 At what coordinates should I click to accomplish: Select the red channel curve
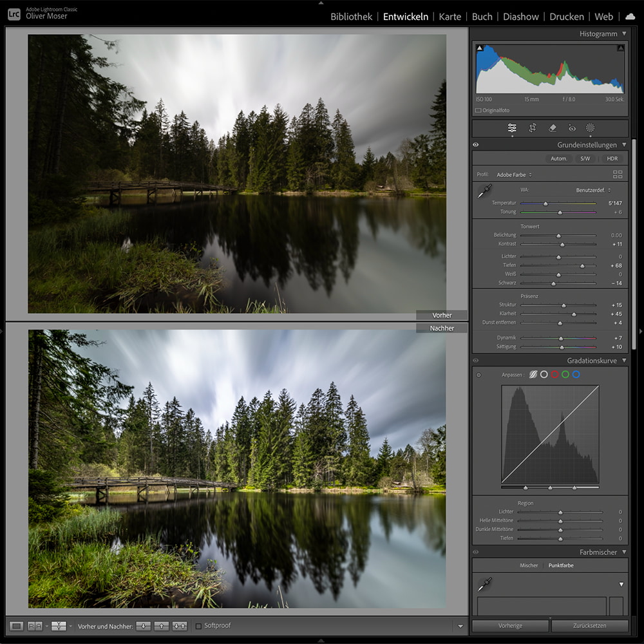554,375
